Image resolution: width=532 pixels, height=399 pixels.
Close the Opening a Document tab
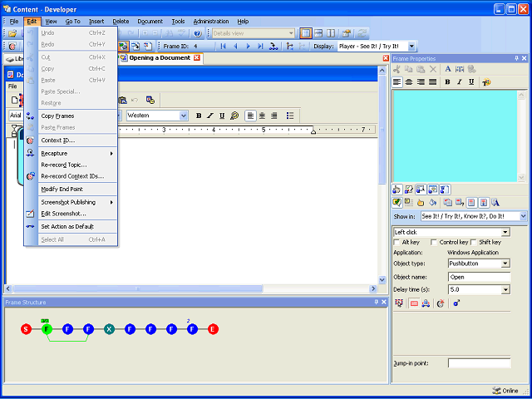click(x=197, y=58)
